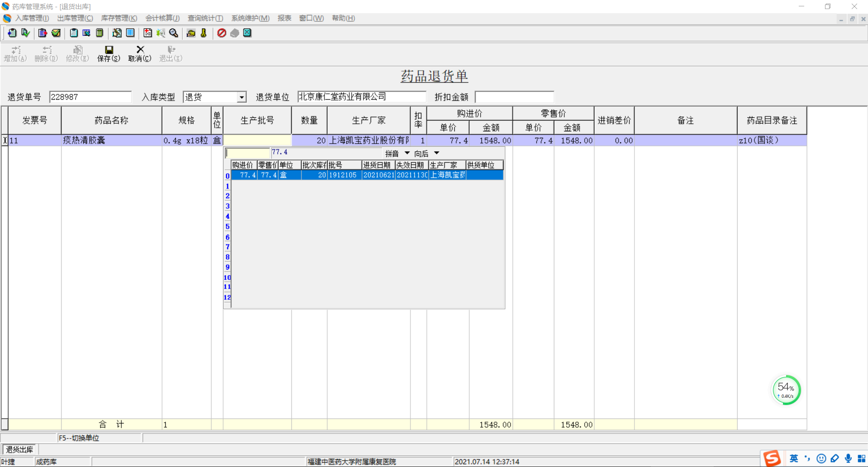868x467 pixels.
Task: Click the batch lookup search box
Action: pyautogui.click(x=248, y=153)
